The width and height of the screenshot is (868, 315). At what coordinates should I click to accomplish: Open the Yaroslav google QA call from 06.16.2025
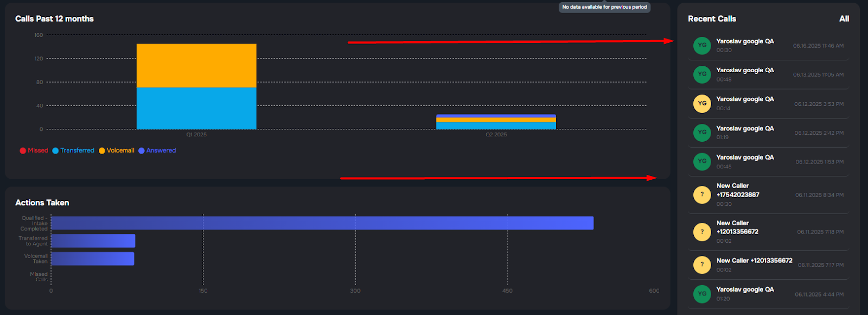point(768,46)
